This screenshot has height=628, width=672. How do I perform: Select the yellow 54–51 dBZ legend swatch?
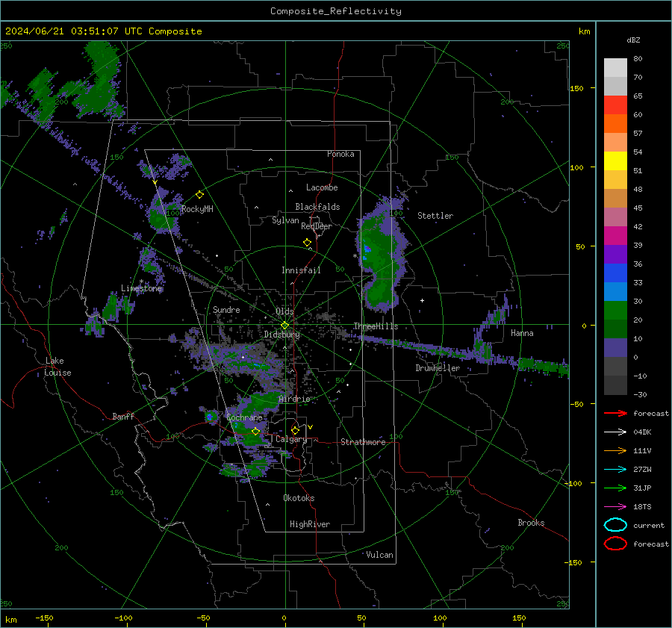(615, 161)
